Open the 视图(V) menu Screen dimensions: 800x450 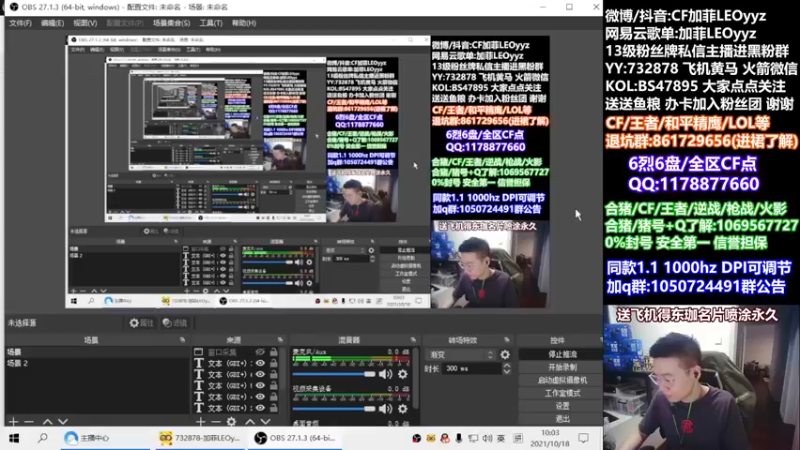pos(85,23)
